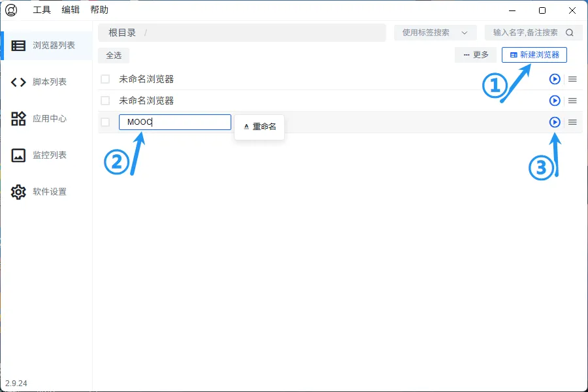
Task: Start the MOOC browser via its play button
Action: tap(554, 122)
